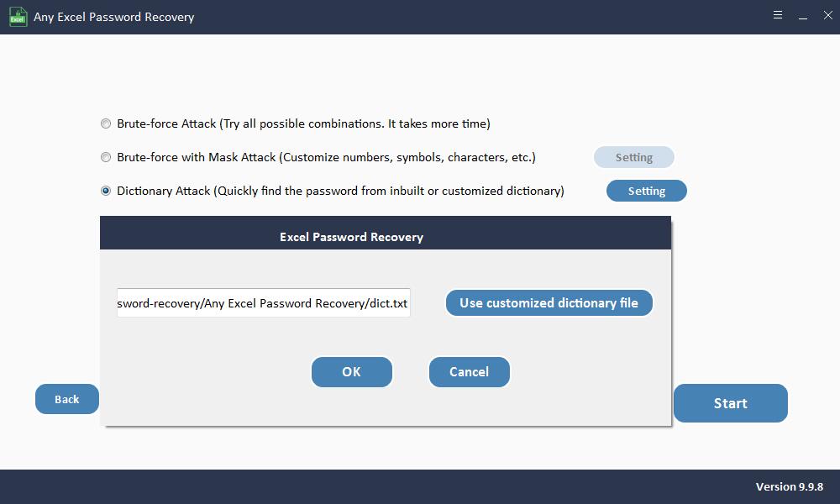Confirm the dialog with OK
The image size is (840, 504).
pyautogui.click(x=351, y=372)
